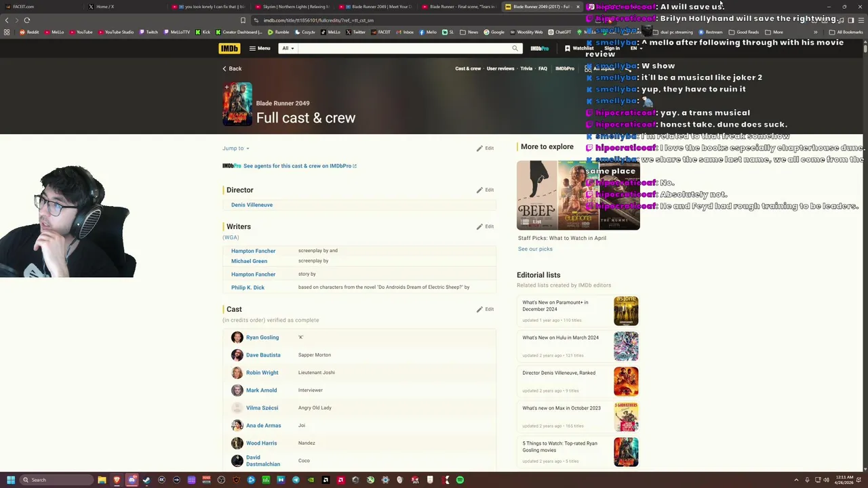Open Michael Green's page
This screenshot has width=868, height=488.
[x=249, y=261]
